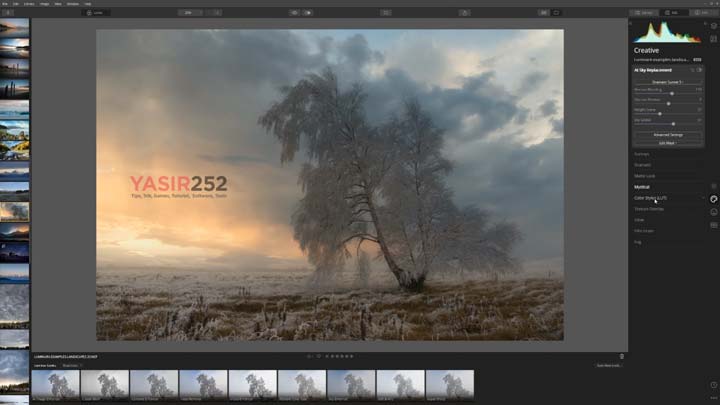Adjust the Horizon Position slider
The height and width of the screenshot is (405, 720).
pyautogui.click(x=668, y=102)
